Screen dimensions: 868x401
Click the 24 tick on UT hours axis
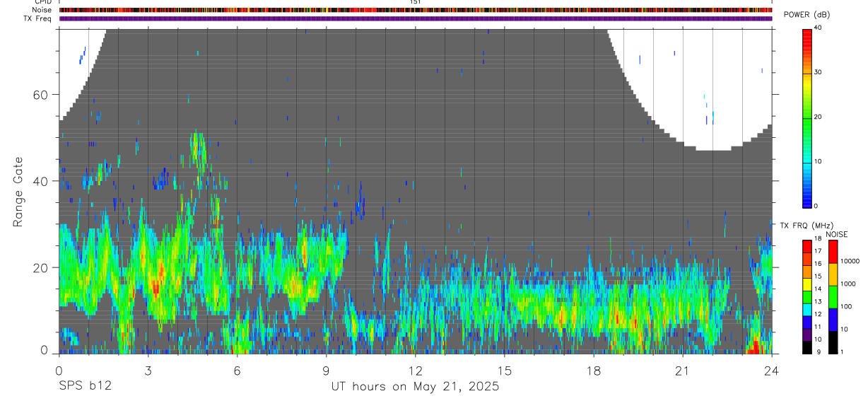pos(771,371)
